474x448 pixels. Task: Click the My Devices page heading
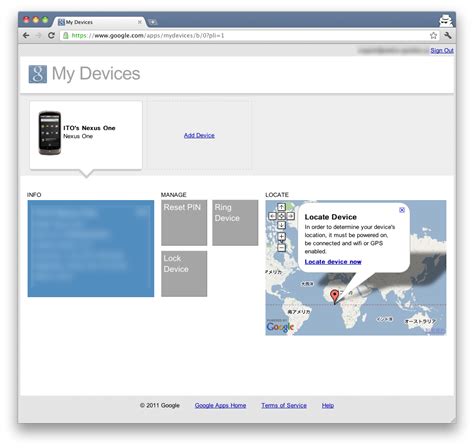(x=96, y=74)
